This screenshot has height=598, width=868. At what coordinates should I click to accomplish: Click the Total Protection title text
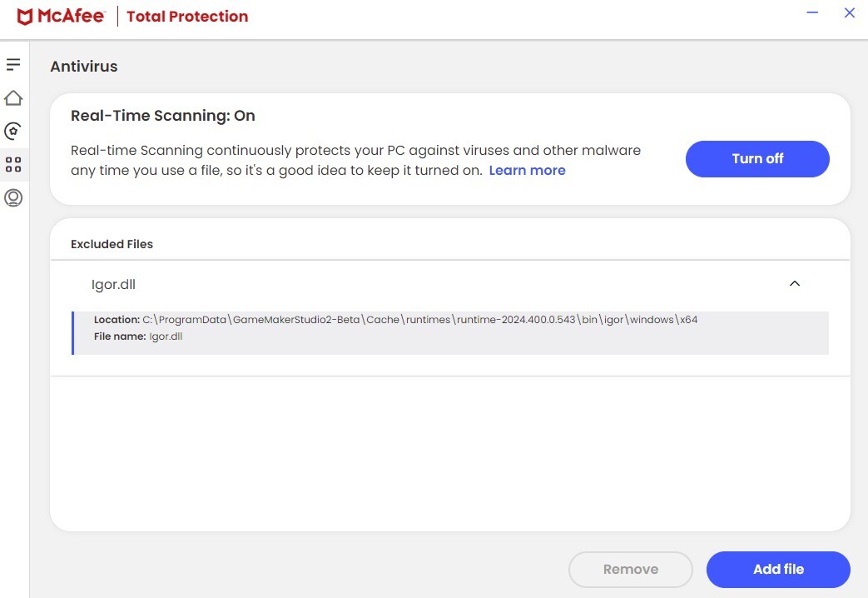pyautogui.click(x=187, y=17)
